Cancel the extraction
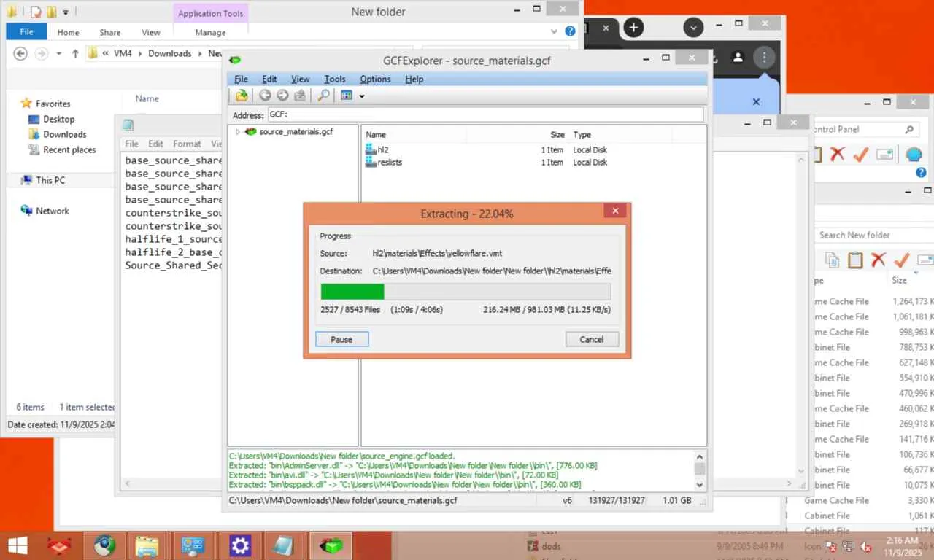Image resolution: width=934 pixels, height=560 pixels. [x=592, y=339]
